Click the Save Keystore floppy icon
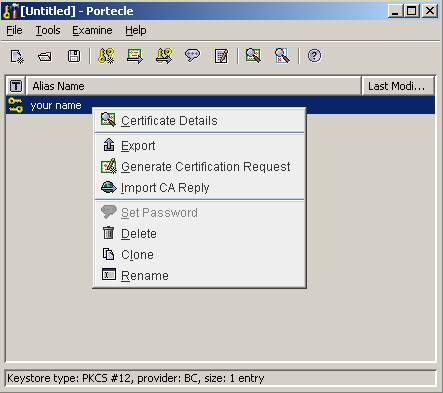This screenshot has height=393, width=443. [x=74, y=56]
